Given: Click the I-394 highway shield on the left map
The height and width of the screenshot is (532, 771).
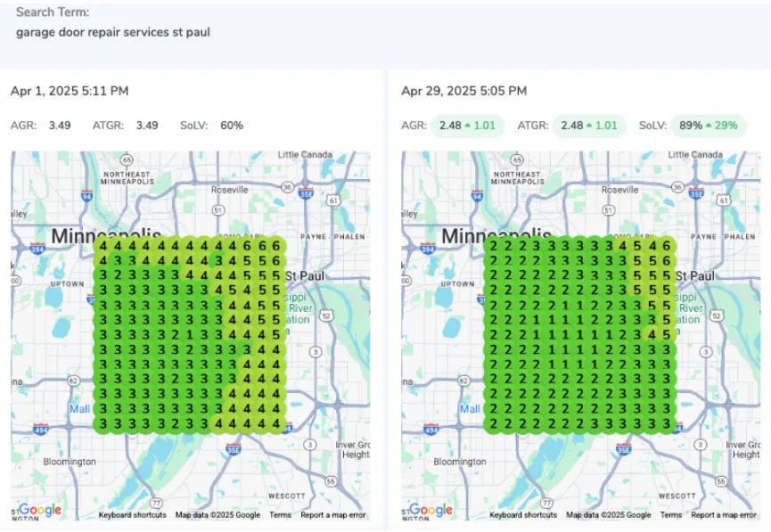Looking at the screenshot, I should (37, 248).
